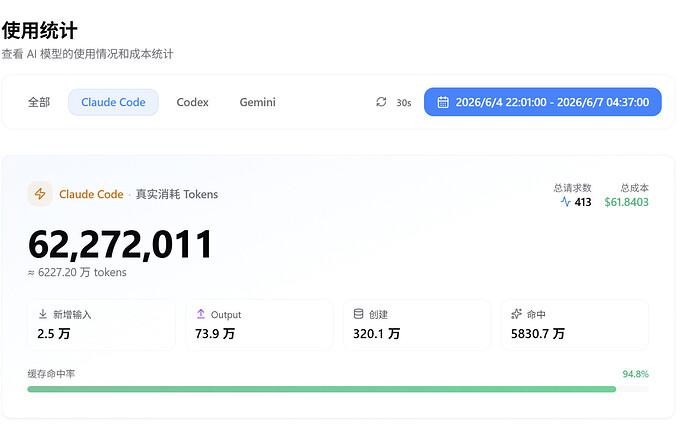Click the 创建 label
Screen dimensions: 690x432
378,315
